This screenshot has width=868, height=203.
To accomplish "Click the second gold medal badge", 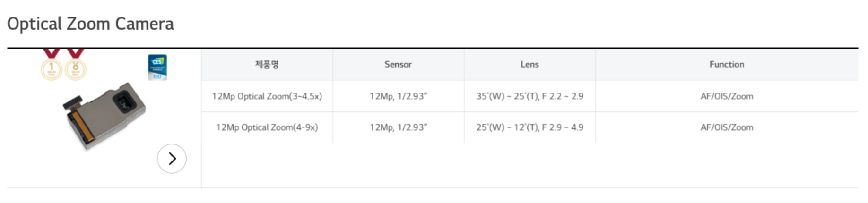I will [x=76, y=69].
